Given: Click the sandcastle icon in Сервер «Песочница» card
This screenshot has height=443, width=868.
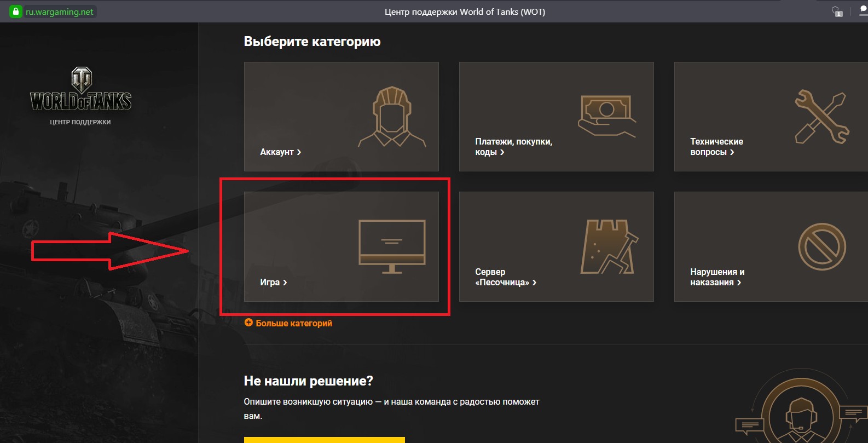Looking at the screenshot, I should click(610, 246).
